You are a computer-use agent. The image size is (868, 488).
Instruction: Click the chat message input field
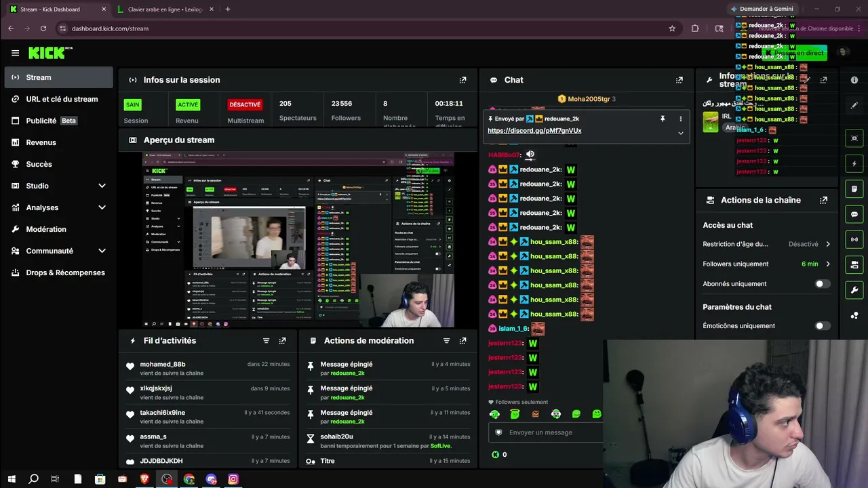pos(546,432)
